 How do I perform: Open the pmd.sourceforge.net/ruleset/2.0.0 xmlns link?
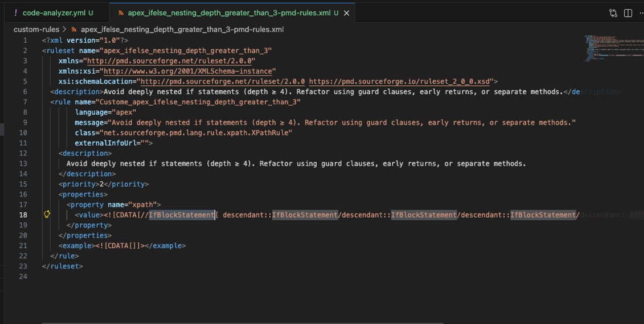point(169,61)
